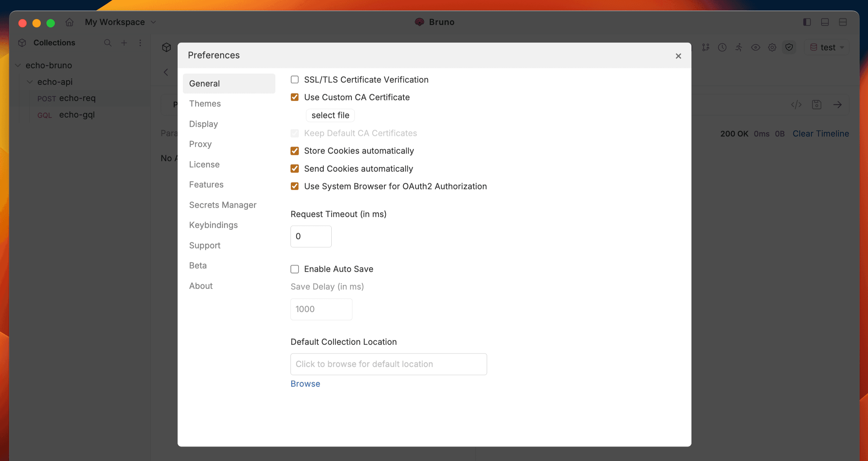The height and width of the screenshot is (461, 868).
Task: Open the Keybindings preferences section
Action: click(213, 225)
